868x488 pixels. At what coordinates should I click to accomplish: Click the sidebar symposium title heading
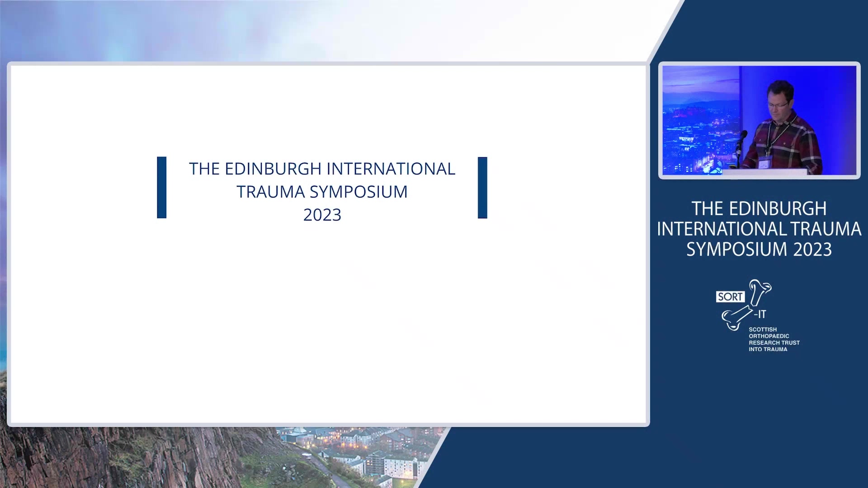[759, 229]
